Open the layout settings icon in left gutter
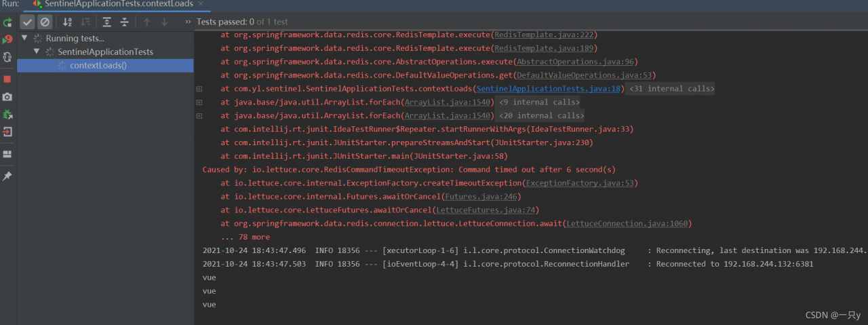 coord(7,155)
